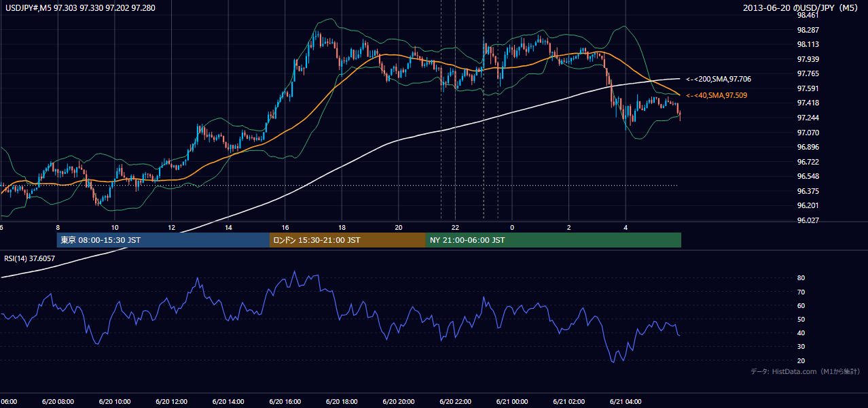Click the 6/21 04:00 bottom time label
The height and width of the screenshot is (408, 868).
pos(626,402)
